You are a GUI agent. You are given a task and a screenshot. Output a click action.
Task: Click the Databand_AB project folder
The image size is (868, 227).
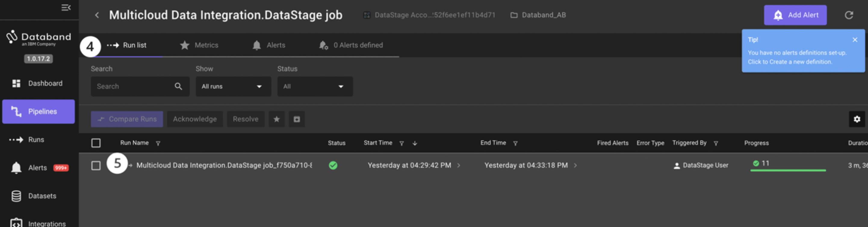coord(538,15)
